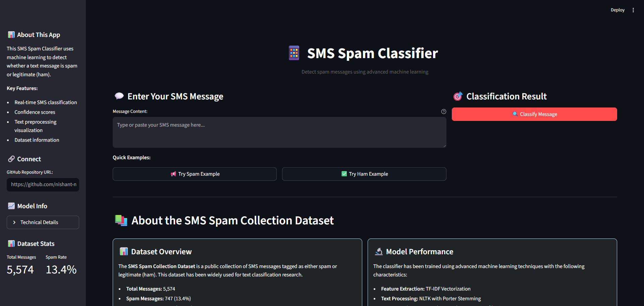
Task: Click the books icon beside dataset section heading
Action: coord(121,220)
